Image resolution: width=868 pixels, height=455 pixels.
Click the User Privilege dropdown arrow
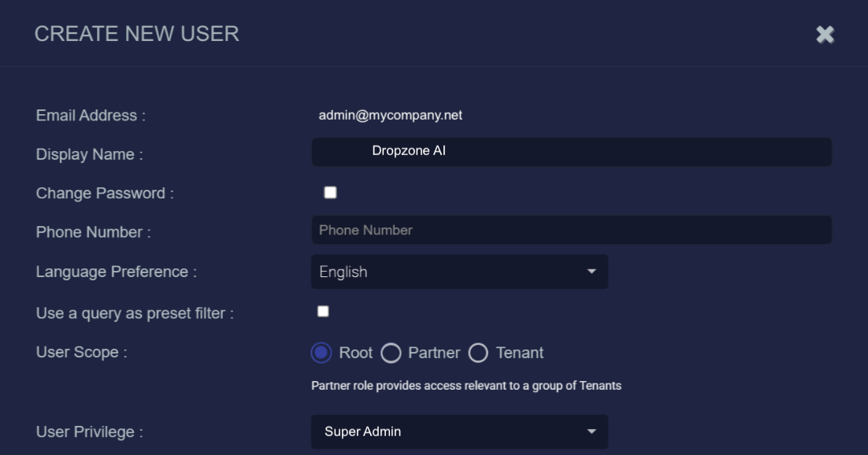click(592, 432)
